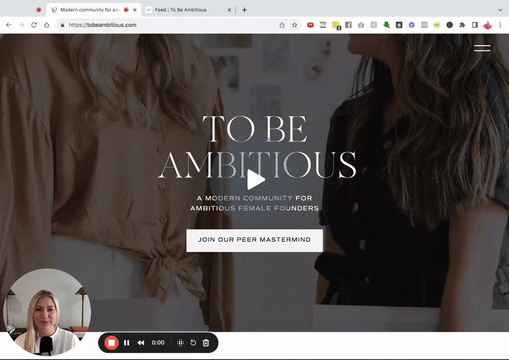Image resolution: width=509 pixels, height=360 pixels.
Task: Go to the browser home page
Action: (47, 25)
